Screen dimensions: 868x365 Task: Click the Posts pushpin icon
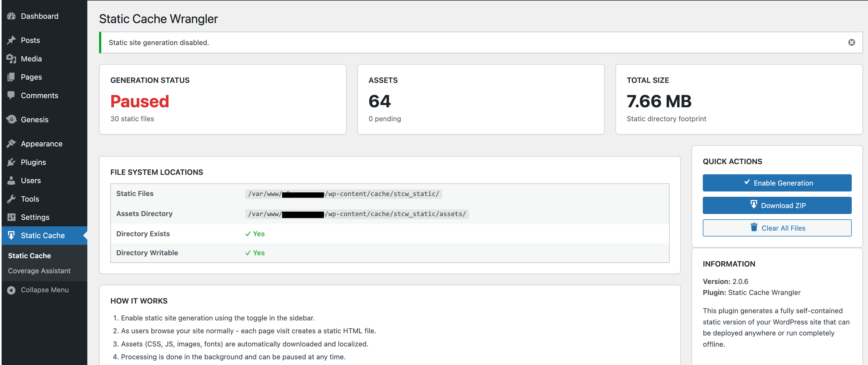click(11, 40)
